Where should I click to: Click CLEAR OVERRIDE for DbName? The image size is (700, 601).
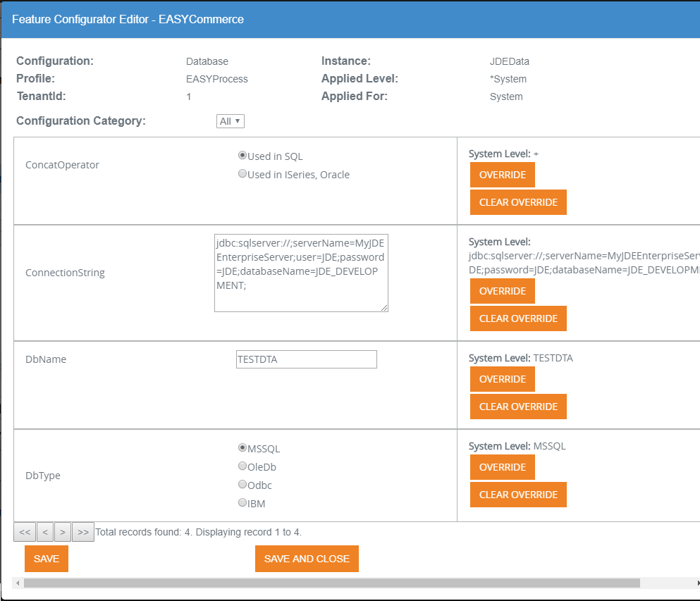tap(518, 407)
